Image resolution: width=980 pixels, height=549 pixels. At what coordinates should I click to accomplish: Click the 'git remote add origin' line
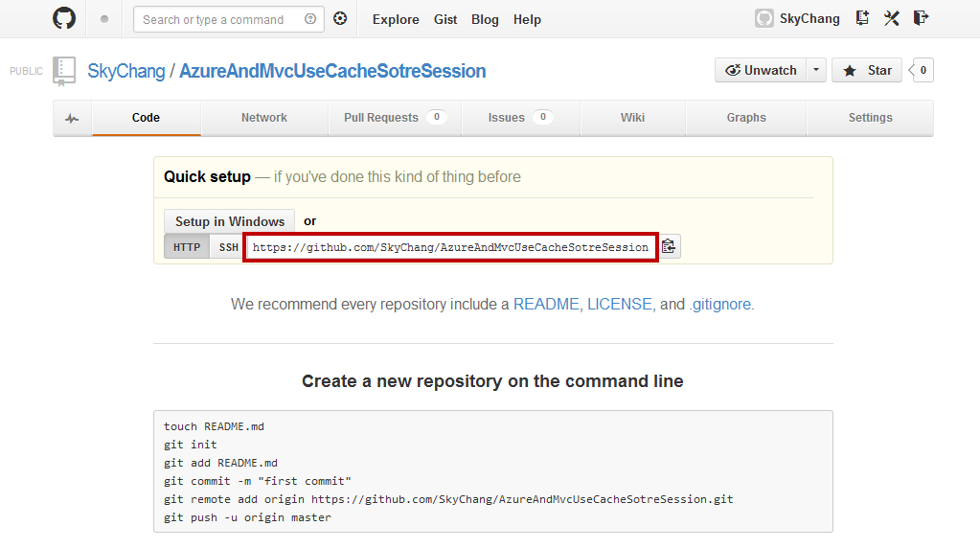448,499
